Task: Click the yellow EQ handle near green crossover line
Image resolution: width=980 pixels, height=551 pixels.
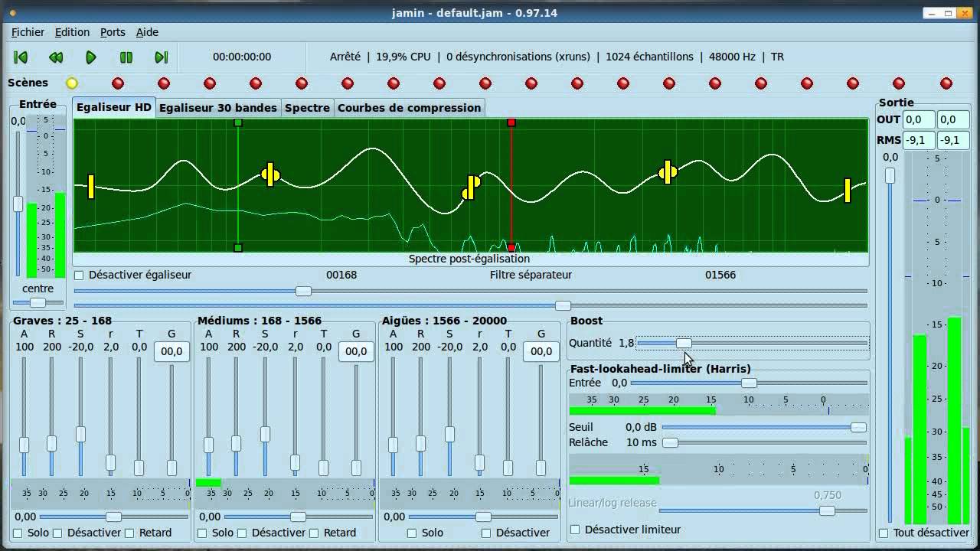Action: (270, 174)
